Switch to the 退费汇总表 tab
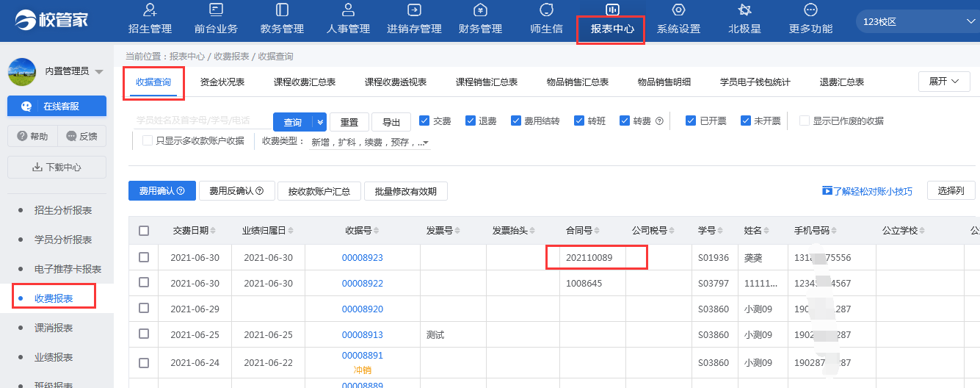 click(x=842, y=82)
